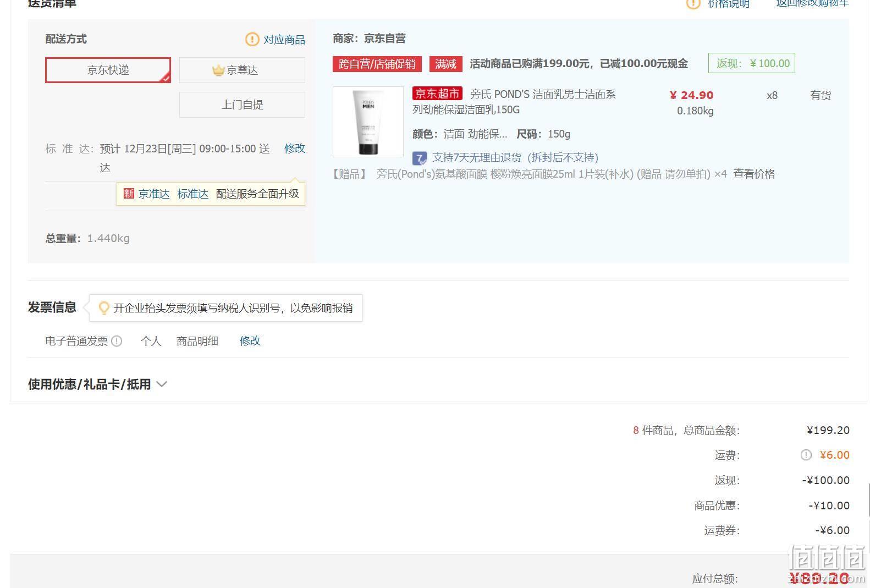Click the 发票信息 section heading
The image size is (870, 588).
tap(52, 307)
